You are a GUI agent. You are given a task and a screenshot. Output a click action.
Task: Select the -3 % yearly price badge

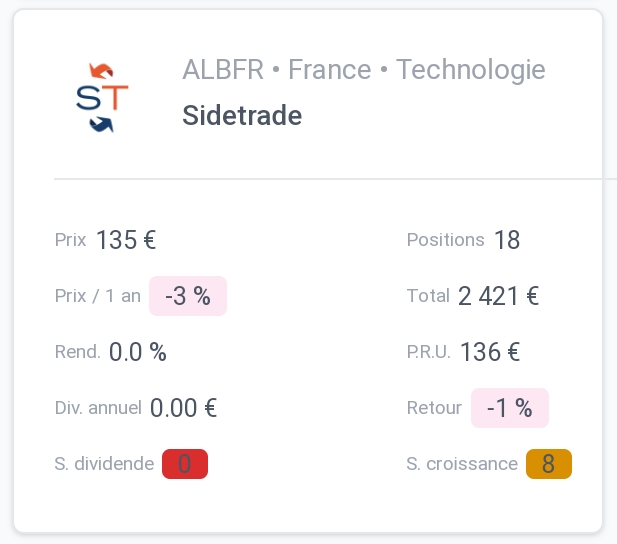click(188, 296)
